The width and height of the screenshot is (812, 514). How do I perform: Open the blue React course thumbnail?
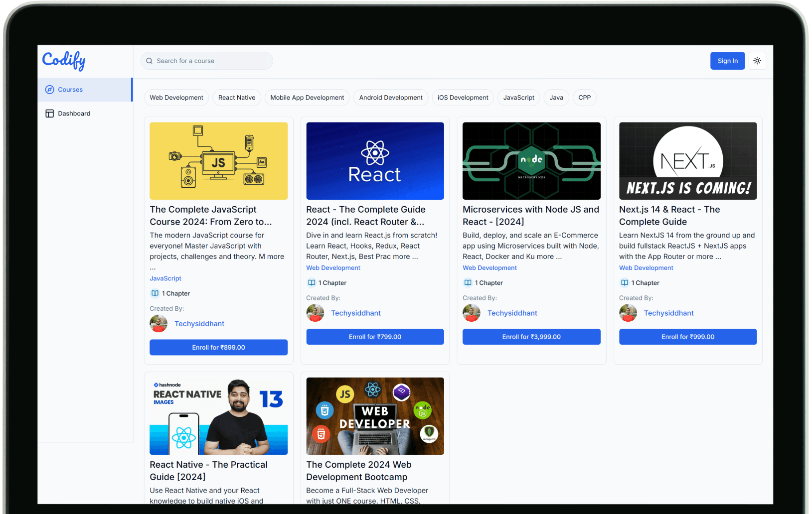(375, 161)
